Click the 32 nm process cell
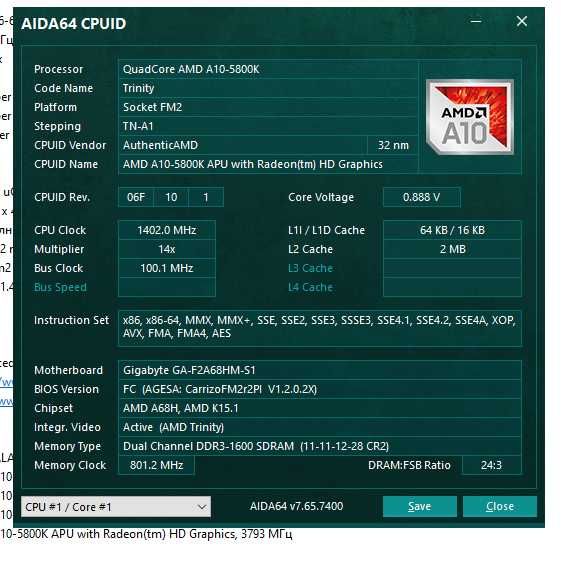 point(393,145)
